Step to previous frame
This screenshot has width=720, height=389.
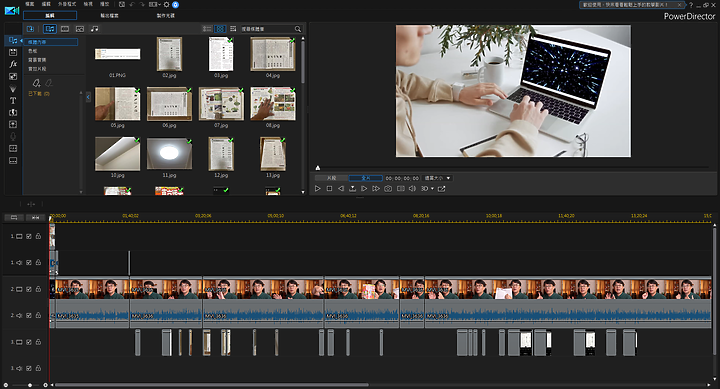click(341, 189)
